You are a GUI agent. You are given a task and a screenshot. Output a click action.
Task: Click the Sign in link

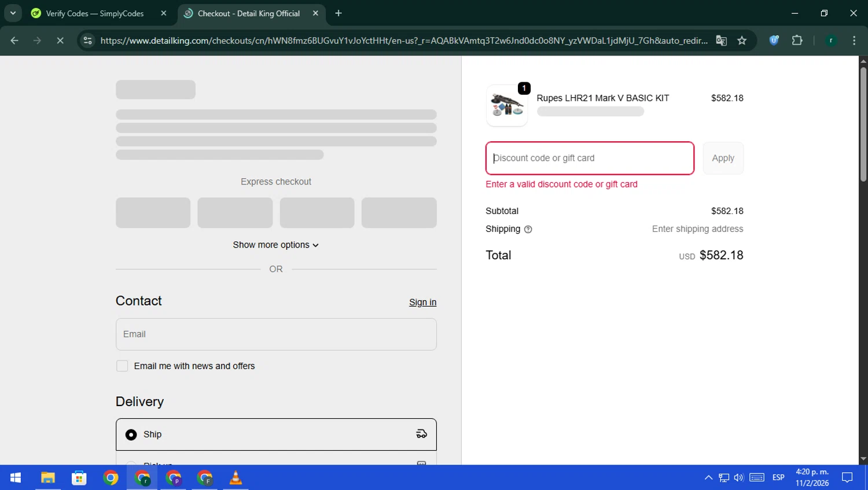coord(422,302)
